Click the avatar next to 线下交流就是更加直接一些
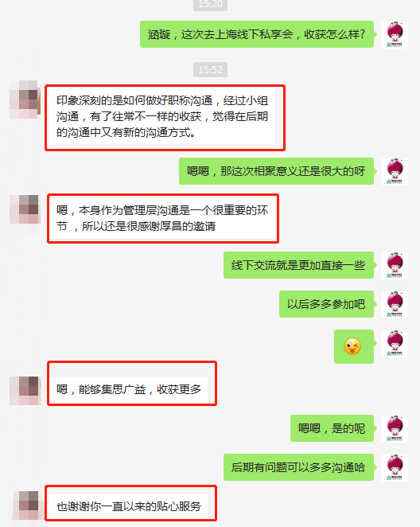 395,266
